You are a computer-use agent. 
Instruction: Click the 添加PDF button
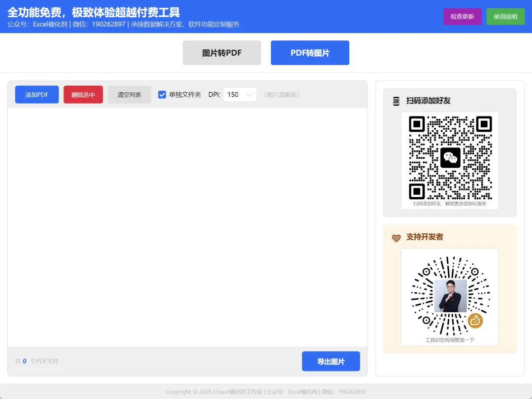pyautogui.click(x=36, y=95)
